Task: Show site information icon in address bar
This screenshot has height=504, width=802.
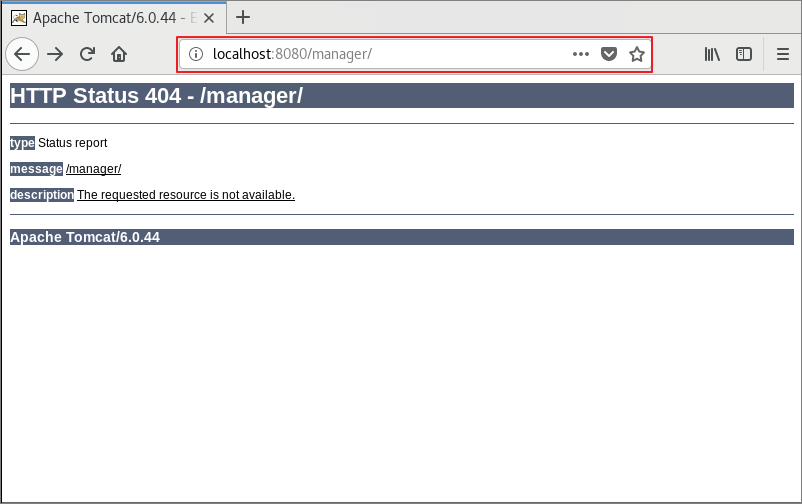Action: point(196,54)
